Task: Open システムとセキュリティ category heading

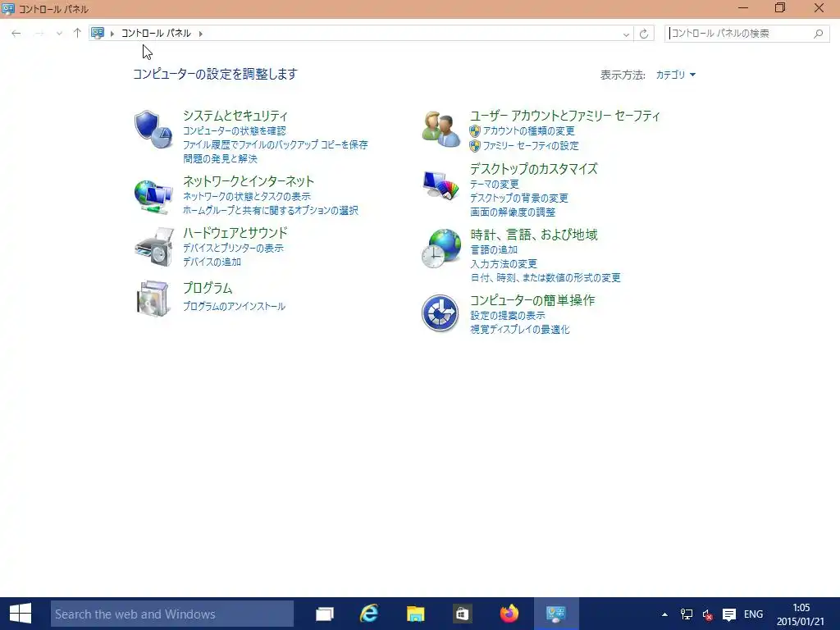Action: coord(235,116)
